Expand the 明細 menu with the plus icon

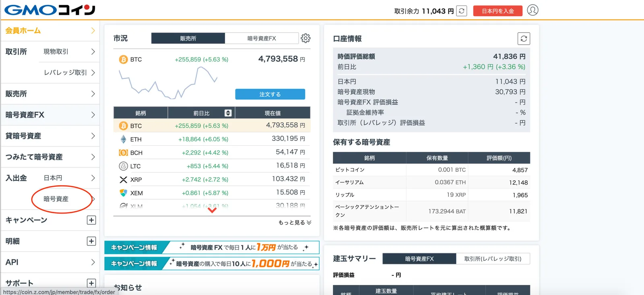coord(91,241)
